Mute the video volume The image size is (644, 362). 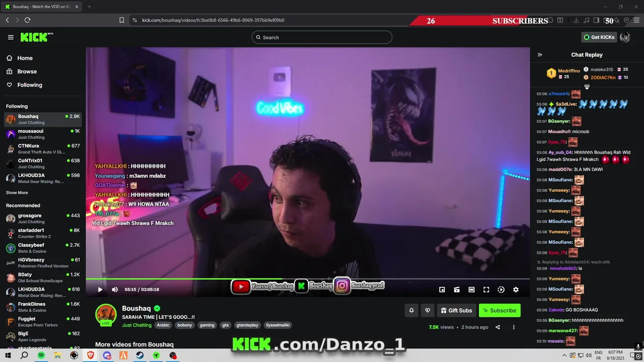coord(115,290)
